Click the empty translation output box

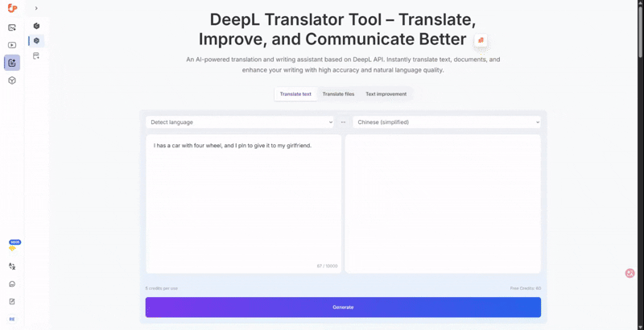click(443, 204)
